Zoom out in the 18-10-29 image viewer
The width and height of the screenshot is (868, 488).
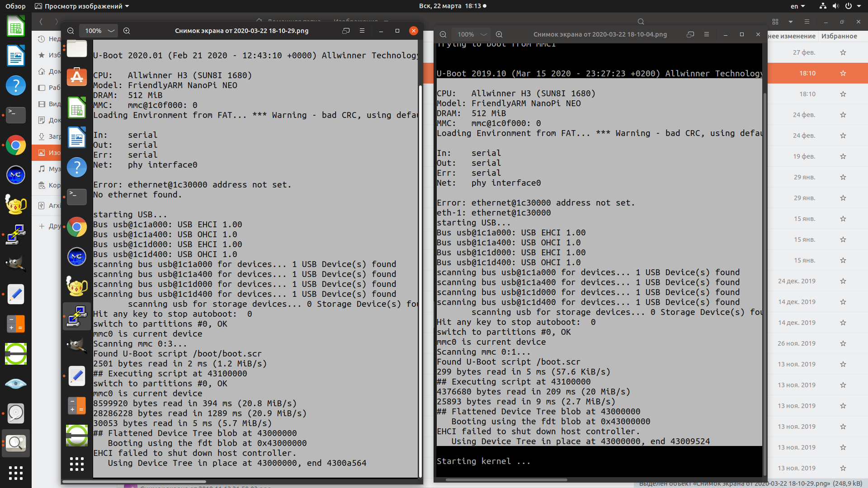coord(71,31)
